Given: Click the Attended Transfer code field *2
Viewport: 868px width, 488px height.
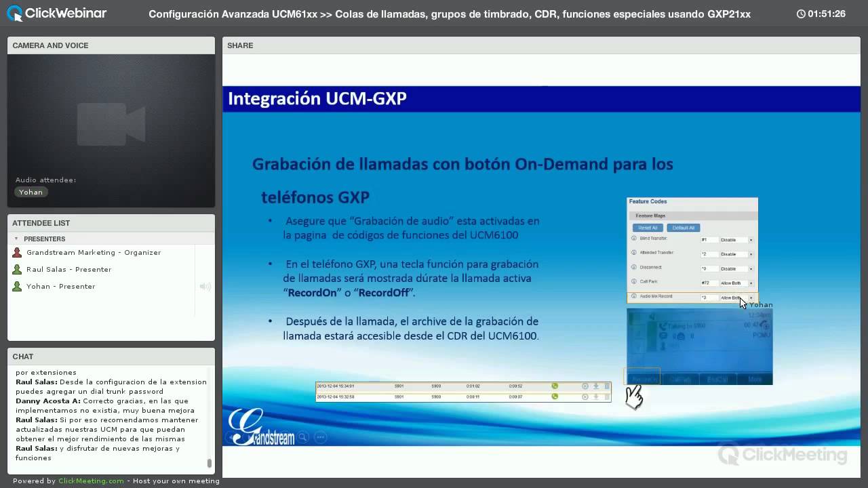Looking at the screenshot, I should [x=709, y=254].
